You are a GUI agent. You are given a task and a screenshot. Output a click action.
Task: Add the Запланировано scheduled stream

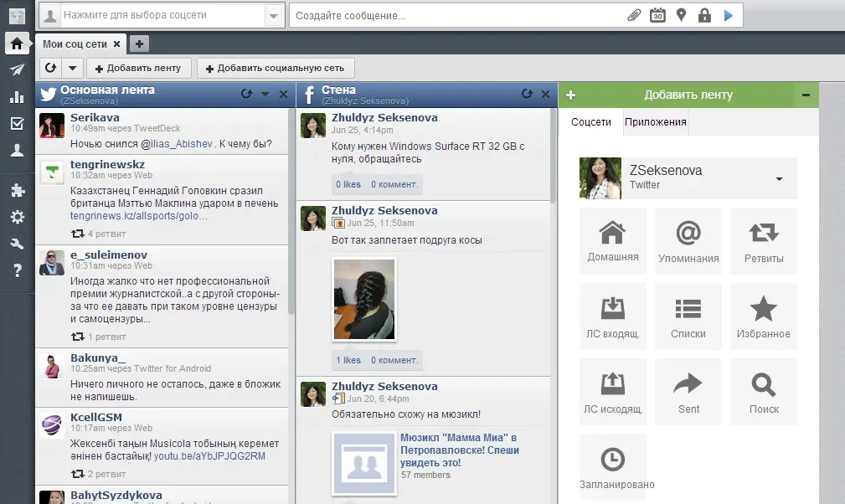[x=615, y=467]
